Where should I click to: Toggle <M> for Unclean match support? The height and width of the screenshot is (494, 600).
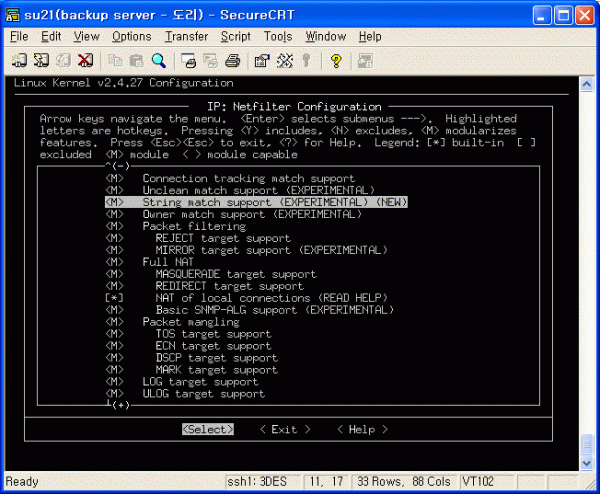coord(114,190)
